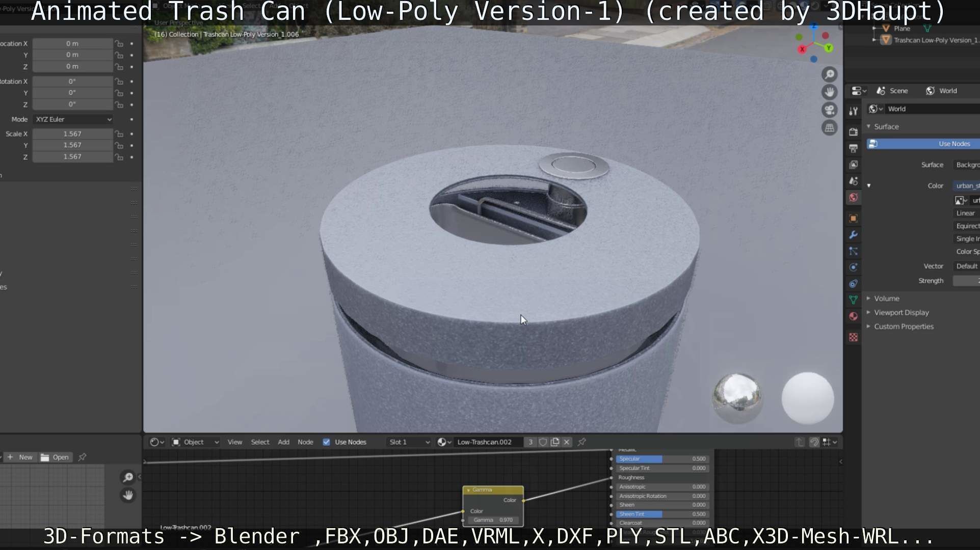
Task: Click the red X axis on navigation gizmo
Action: [x=802, y=49]
